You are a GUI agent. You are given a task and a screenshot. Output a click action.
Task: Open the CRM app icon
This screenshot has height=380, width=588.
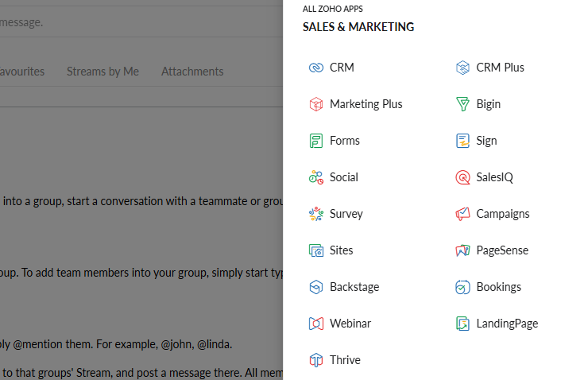coord(316,68)
